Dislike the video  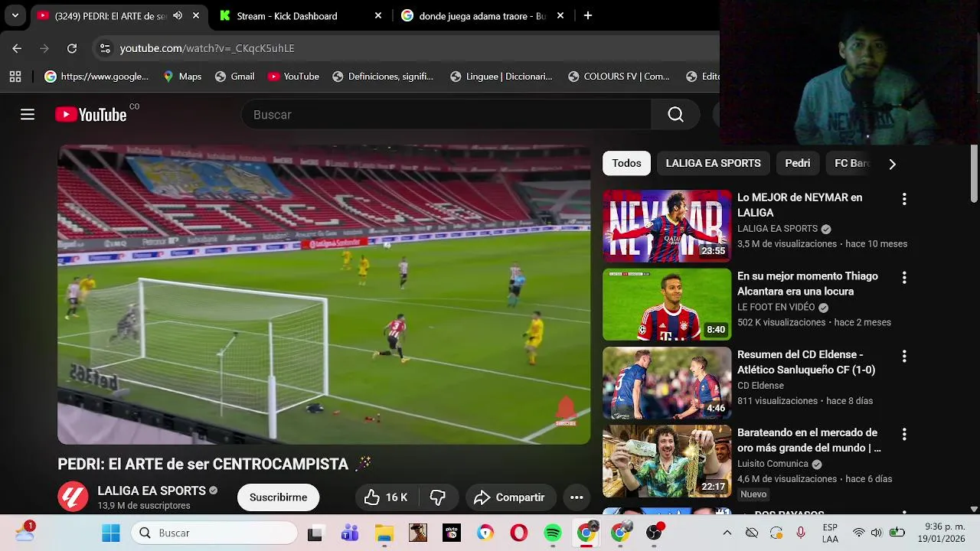[x=438, y=497]
